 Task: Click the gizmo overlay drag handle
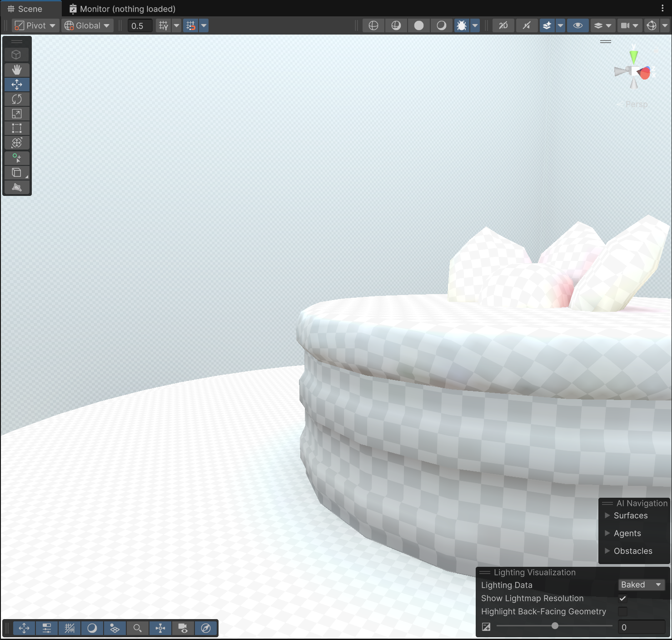[606, 41]
